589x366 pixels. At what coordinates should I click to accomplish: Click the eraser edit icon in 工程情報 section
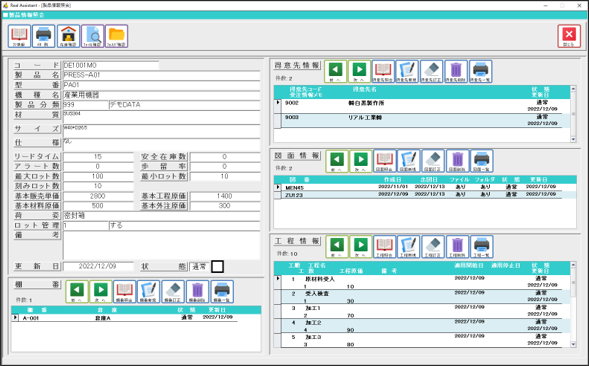click(433, 247)
